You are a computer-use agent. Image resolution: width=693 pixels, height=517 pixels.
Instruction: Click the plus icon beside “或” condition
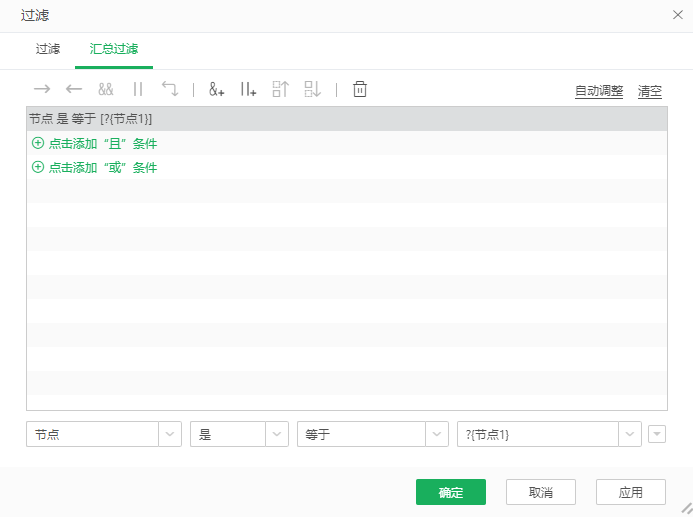(x=38, y=167)
